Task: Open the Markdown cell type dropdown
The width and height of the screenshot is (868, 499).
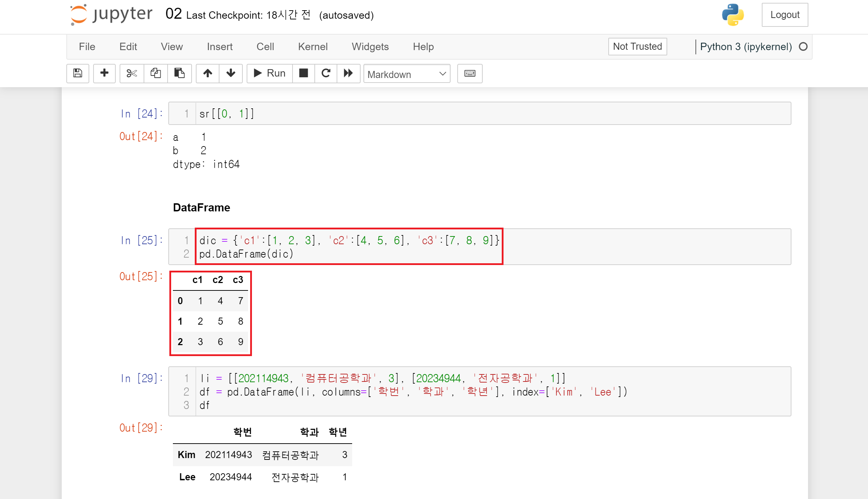Action: pyautogui.click(x=406, y=74)
